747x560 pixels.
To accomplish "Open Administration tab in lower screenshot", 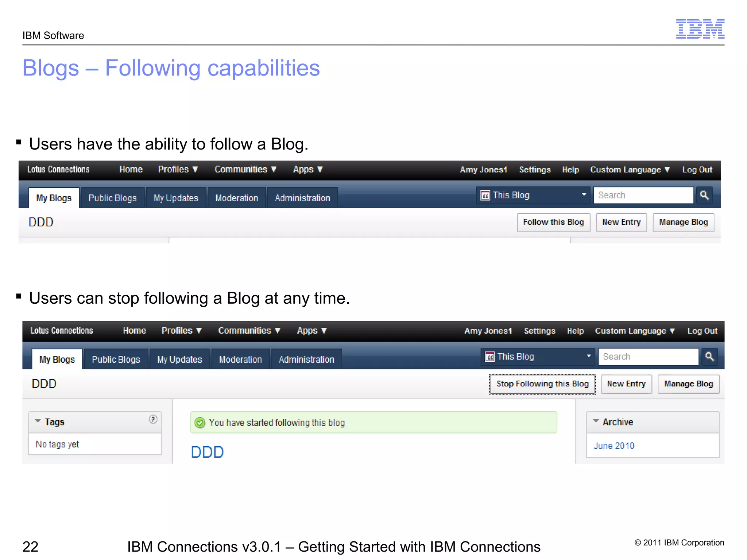I will pos(306,359).
